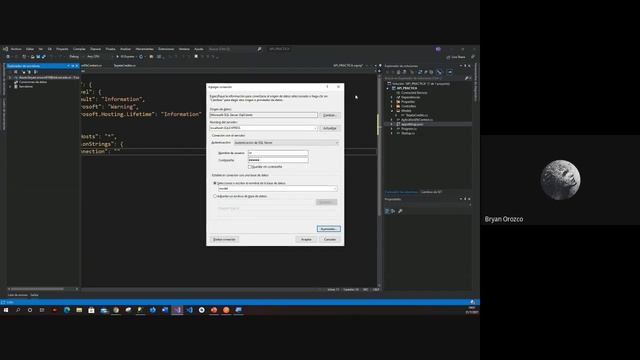Select Servidores node in Server Explorer
The height and width of the screenshot is (360, 640).
click(26, 87)
